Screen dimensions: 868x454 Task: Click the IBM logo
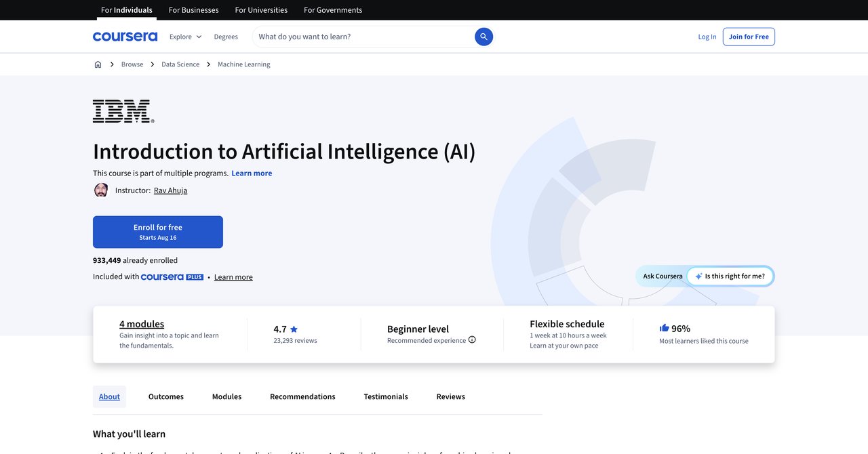pos(123,111)
